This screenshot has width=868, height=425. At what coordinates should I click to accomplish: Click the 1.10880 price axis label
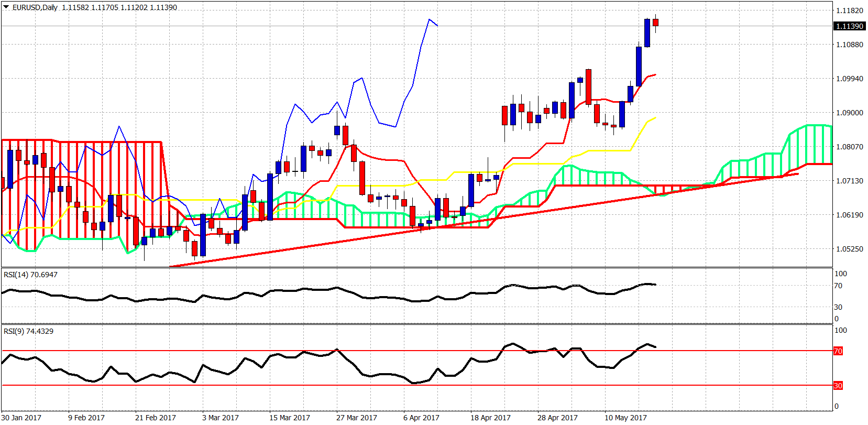(850, 45)
